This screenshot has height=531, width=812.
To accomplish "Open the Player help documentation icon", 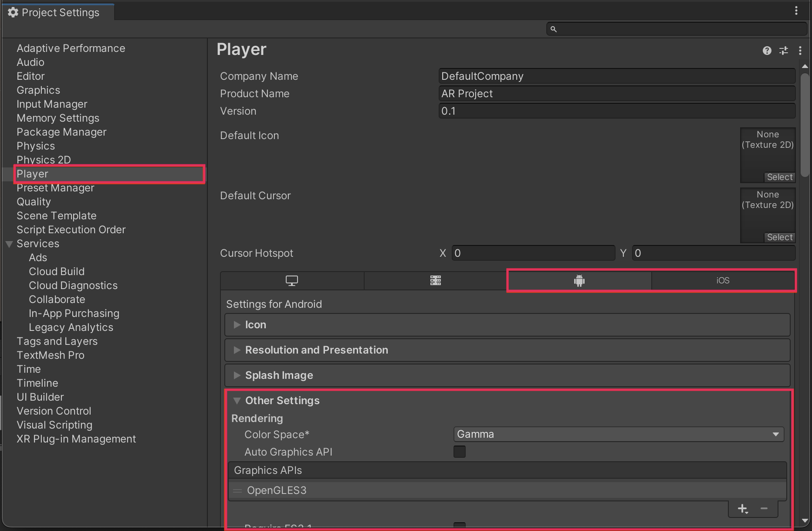I will pos(767,51).
